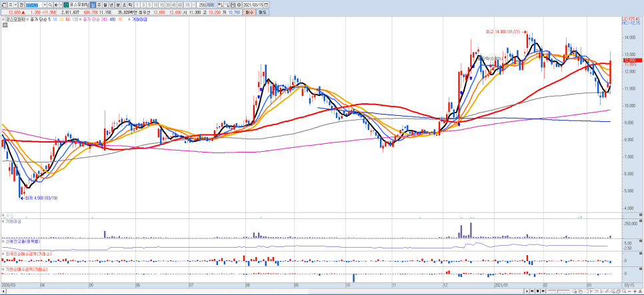This screenshot has width=644, height=295.
Task: Click the fast-forward button in bottom bar
Action: point(543,291)
